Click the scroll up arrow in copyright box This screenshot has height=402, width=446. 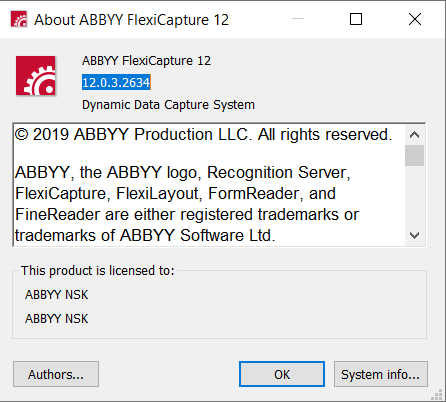click(414, 135)
